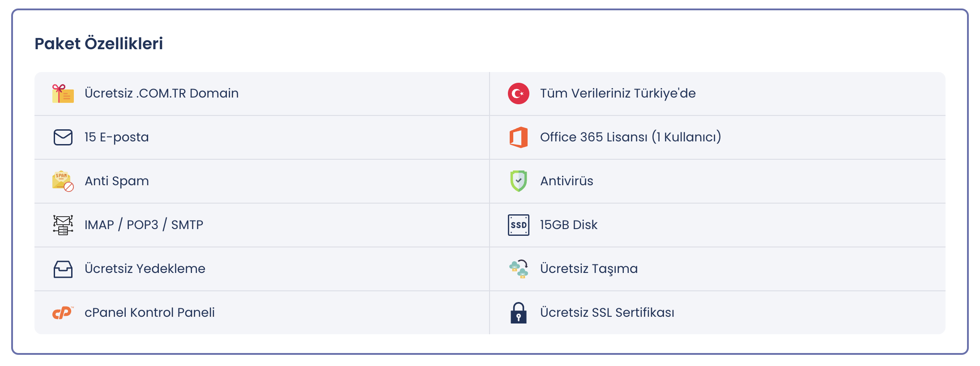Click the Anti Spam mail icon

pyautogui.click(x=63, y=181)
